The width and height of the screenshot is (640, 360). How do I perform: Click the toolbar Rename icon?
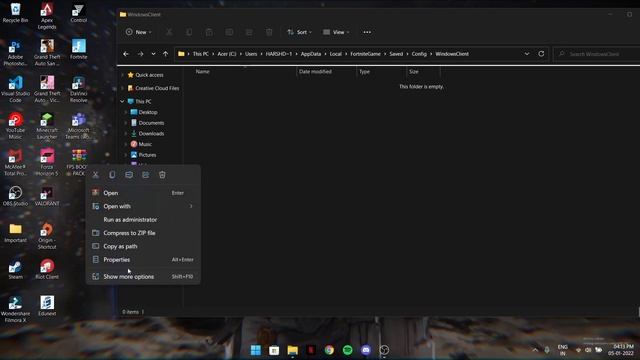tap(229, 32)
